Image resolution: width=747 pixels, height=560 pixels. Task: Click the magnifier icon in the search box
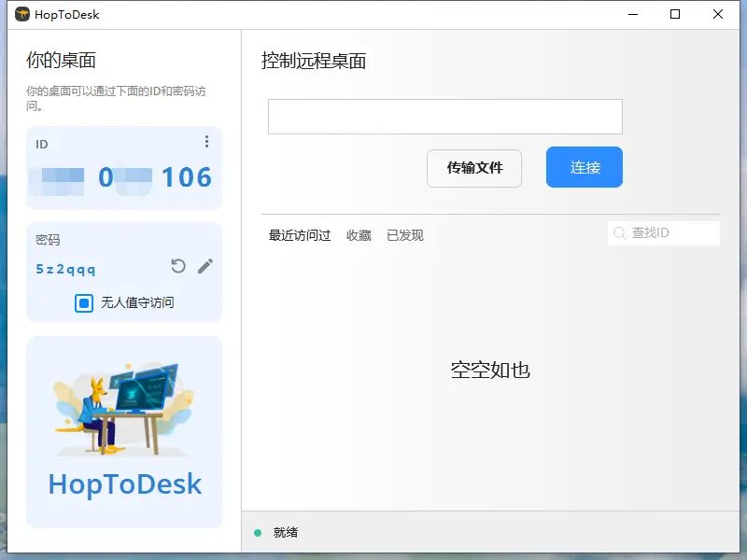tap(617, 232)
